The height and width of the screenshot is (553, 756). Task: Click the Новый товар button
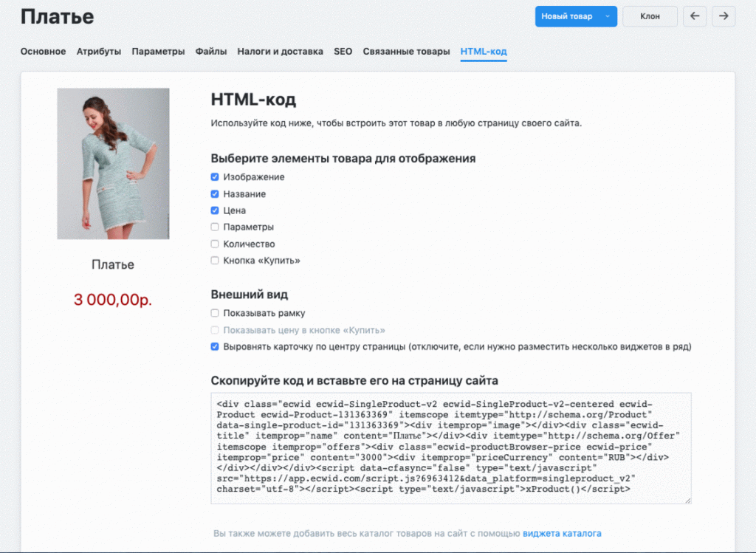click(567, 16)
